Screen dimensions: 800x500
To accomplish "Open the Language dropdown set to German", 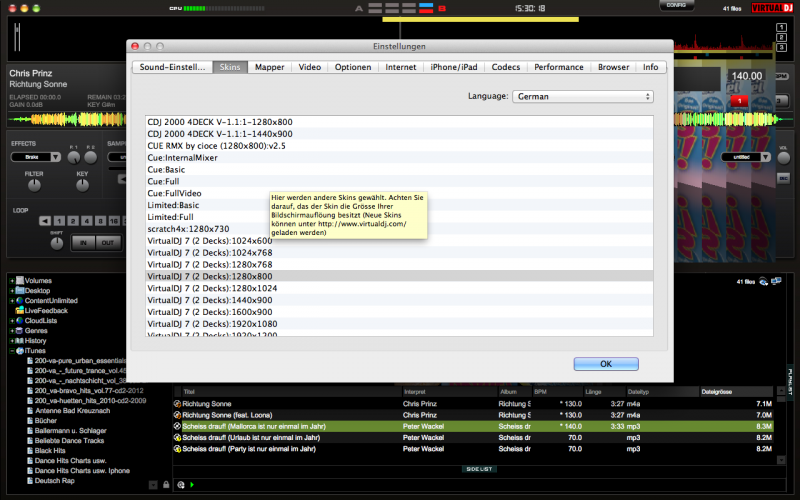I will point(583,96).
